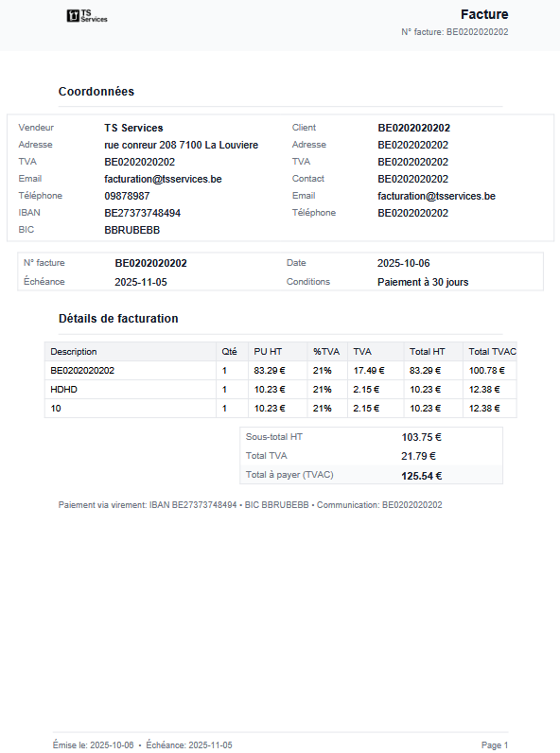This screenshot has width=560, height=753.
Task: Click footer text 'Échéance: 2025-11-05'
Action: pyautogui.click(x=189, y=744)
